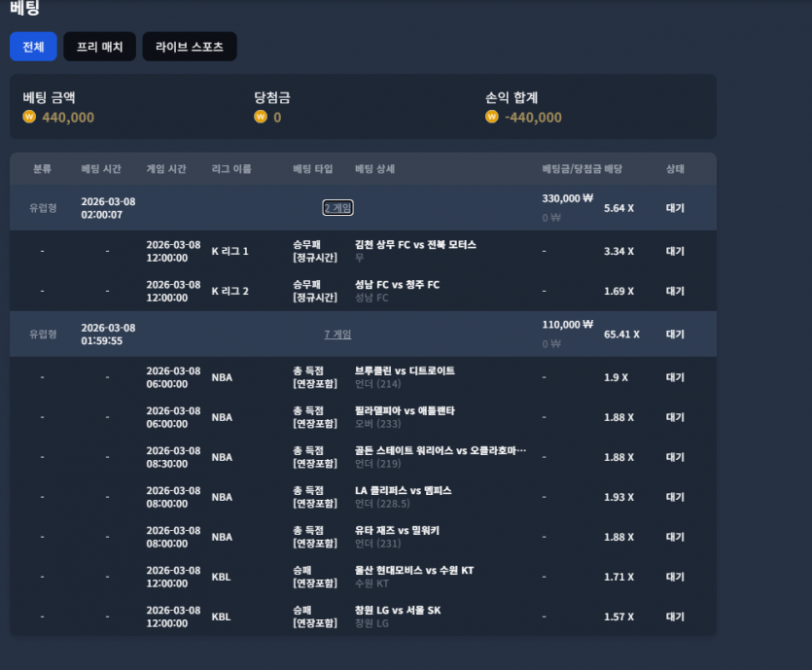Select the 전체 tab
The height and width of the screenshot is (670, 812).
[33, 47]
